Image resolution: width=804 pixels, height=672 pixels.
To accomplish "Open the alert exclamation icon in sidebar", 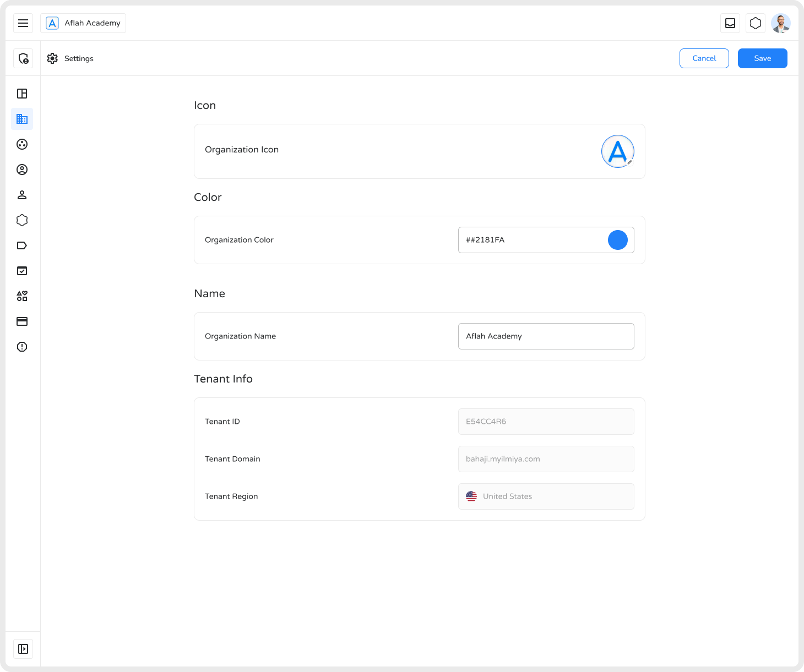I will click(x=22, y=347).
